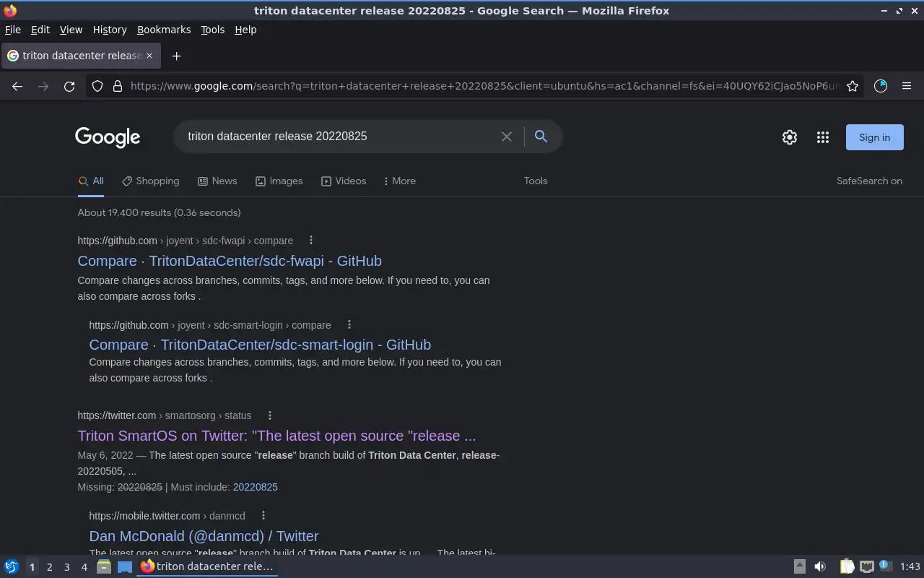Open Google quick settings gear icon
Screen dimensions: 924x578
[x=790, y=137]
